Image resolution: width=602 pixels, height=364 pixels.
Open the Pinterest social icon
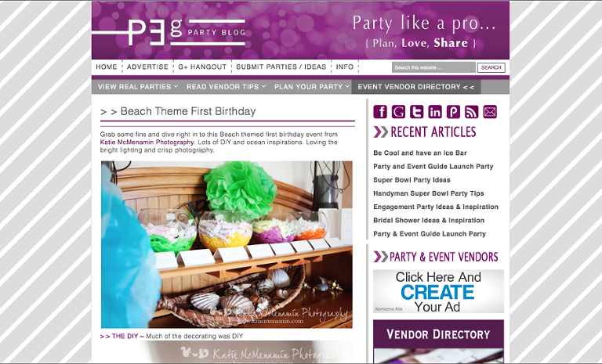(x=453, y=112)
